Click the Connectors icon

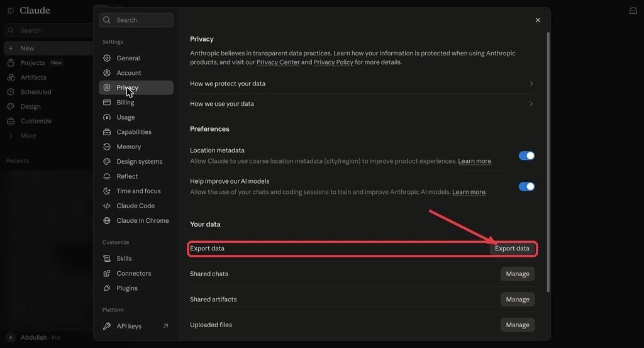[107, 273]
